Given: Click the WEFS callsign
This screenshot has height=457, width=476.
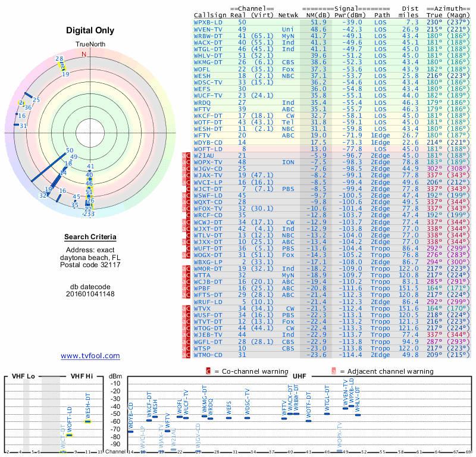Looking at the screenshot, I should [x=202, y=89].
